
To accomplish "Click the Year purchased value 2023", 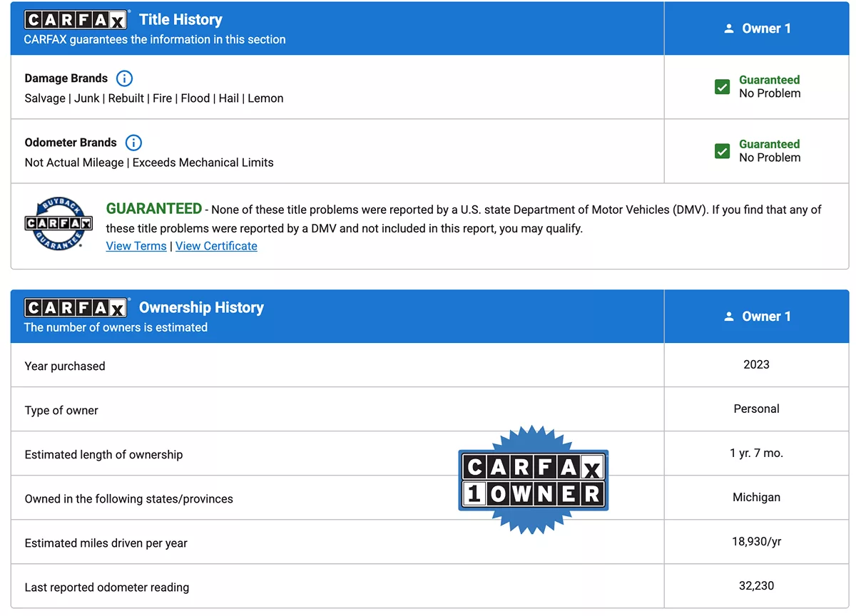I will [756, 365].
